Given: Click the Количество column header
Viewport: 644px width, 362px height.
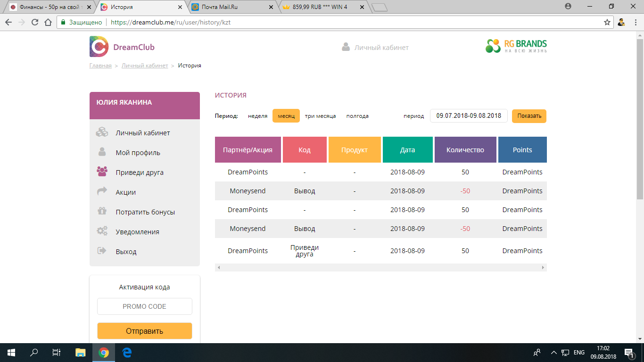Looking at the screenshot, I should (x=465, y=150).
